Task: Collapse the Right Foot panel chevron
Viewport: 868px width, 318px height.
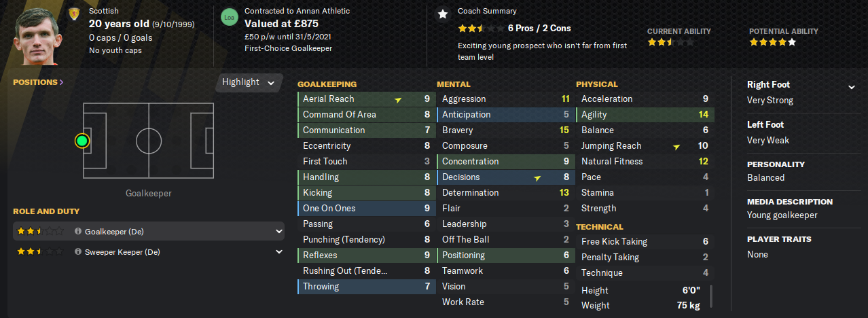Action: click(x=851, y=87)
